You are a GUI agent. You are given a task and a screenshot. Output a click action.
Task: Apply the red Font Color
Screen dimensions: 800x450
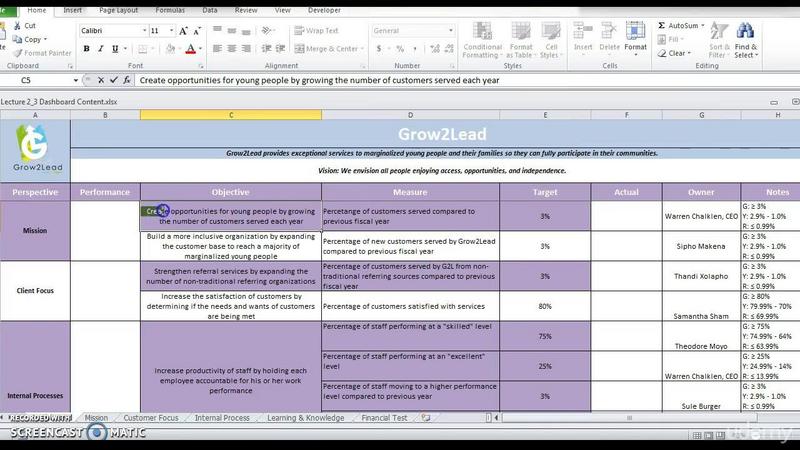(x=190, y=49)
